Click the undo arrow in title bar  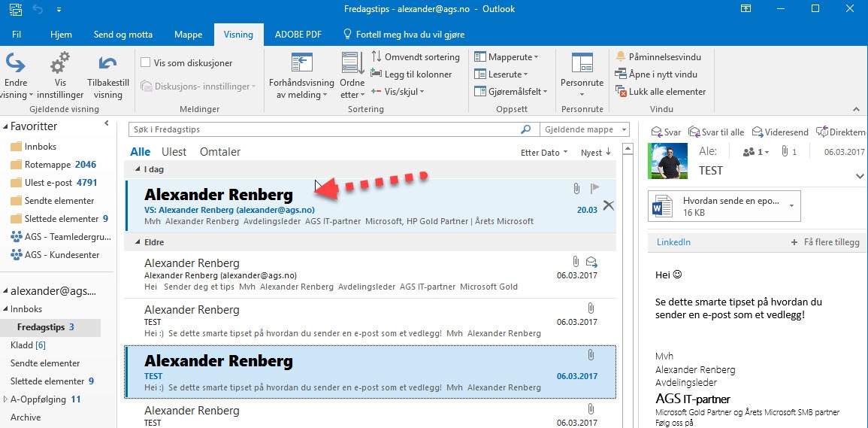pos(38,9)
